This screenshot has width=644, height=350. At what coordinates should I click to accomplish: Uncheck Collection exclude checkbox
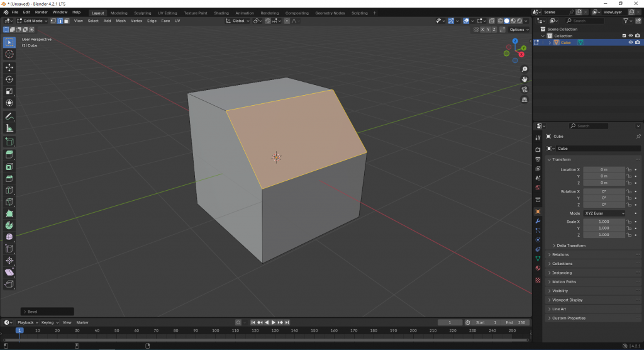point(624,36)
